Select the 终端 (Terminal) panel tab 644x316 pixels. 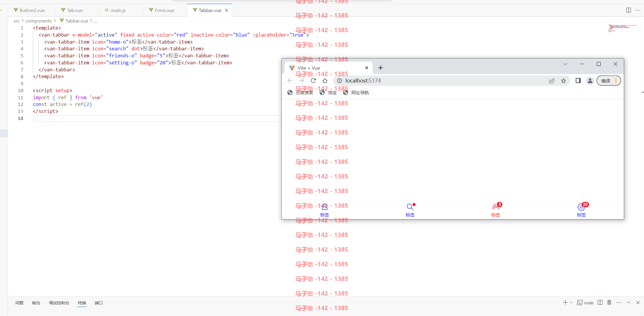(82, 303)
